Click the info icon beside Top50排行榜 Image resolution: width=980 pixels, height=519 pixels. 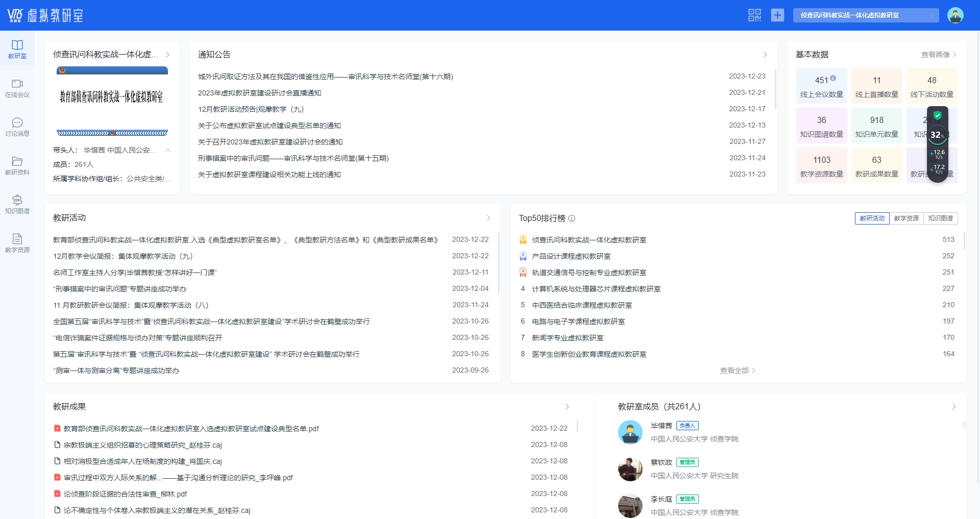pyautogui.click(x=572, y=218)
